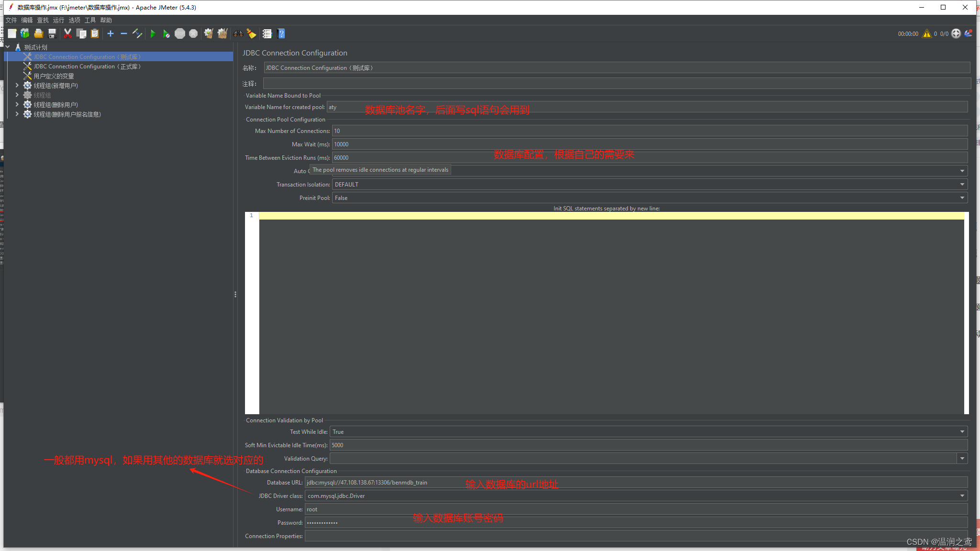The width and height of the screenshot is (980, 551).
Task: Open the 帮助 menu
Action: (x=106, y=20)
